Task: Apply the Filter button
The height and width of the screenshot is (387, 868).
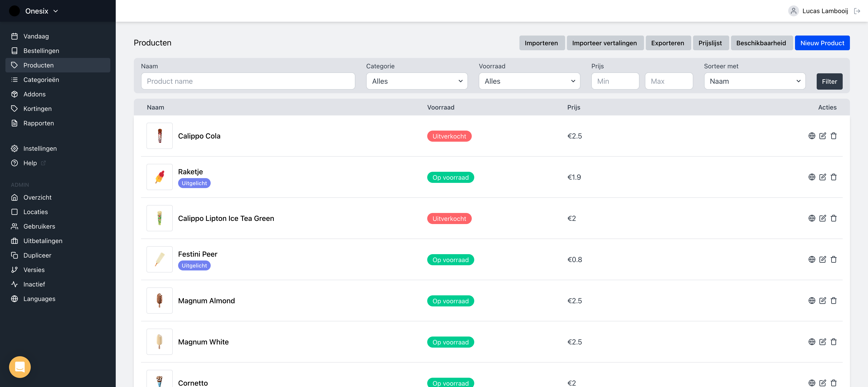Action: pos(829,81)
